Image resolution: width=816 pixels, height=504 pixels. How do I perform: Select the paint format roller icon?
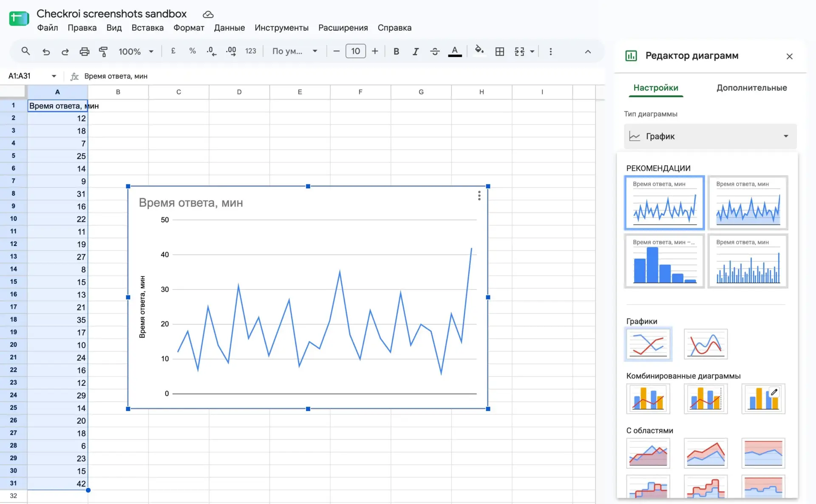(103, 51)
